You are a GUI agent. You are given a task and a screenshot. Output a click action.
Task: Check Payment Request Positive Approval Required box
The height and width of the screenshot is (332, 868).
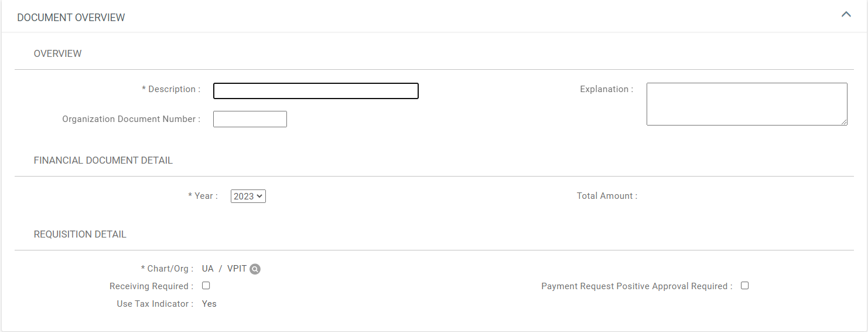[744, 286]
